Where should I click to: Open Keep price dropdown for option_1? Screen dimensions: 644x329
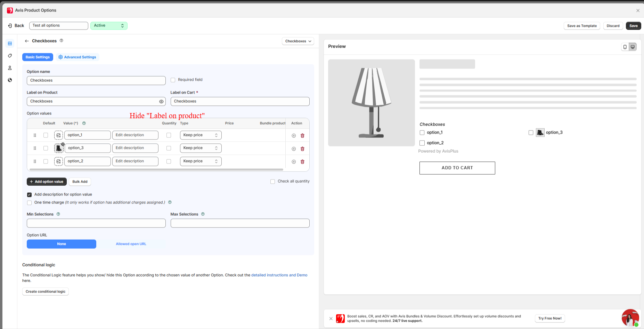201,135
